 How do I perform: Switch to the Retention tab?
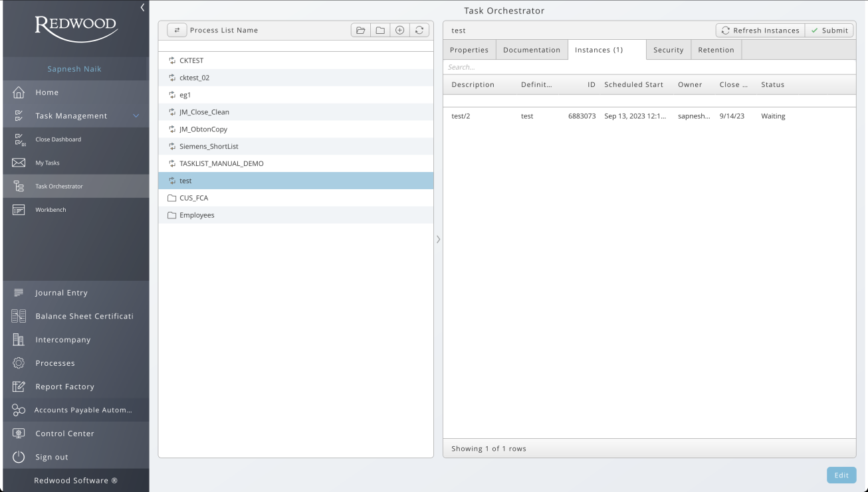click(x=716, y=50)
